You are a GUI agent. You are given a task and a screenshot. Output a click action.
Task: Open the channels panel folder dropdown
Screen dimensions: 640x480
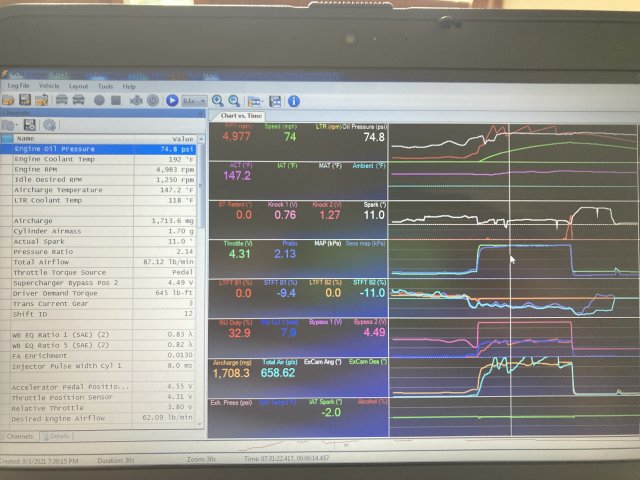tap(13, 125)
